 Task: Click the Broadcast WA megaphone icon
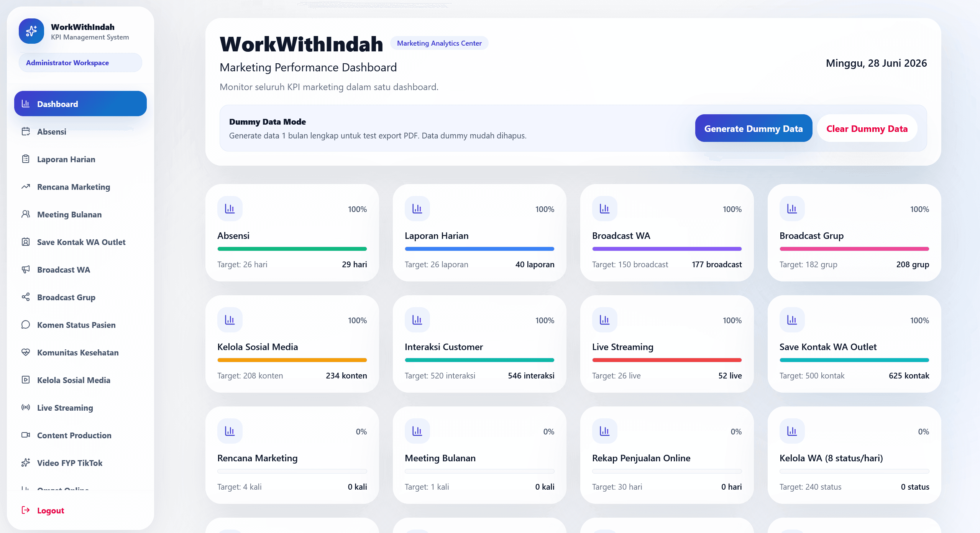[x=26, y=270]
